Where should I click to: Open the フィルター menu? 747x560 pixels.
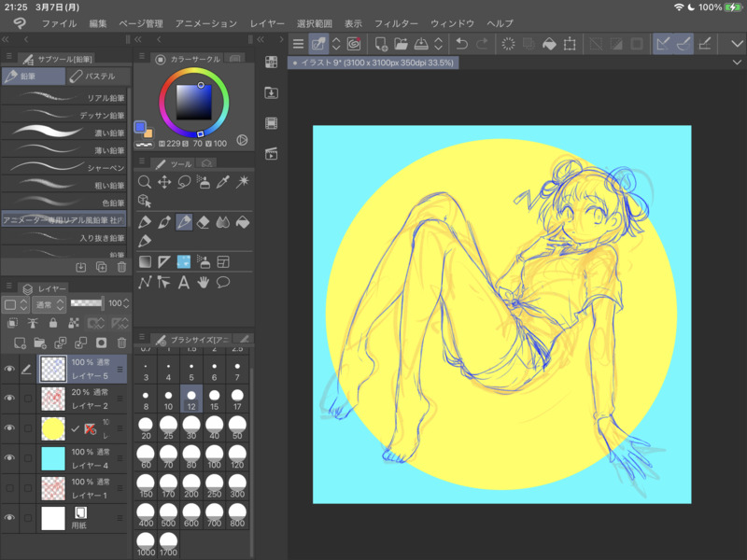tap(396, 22)
